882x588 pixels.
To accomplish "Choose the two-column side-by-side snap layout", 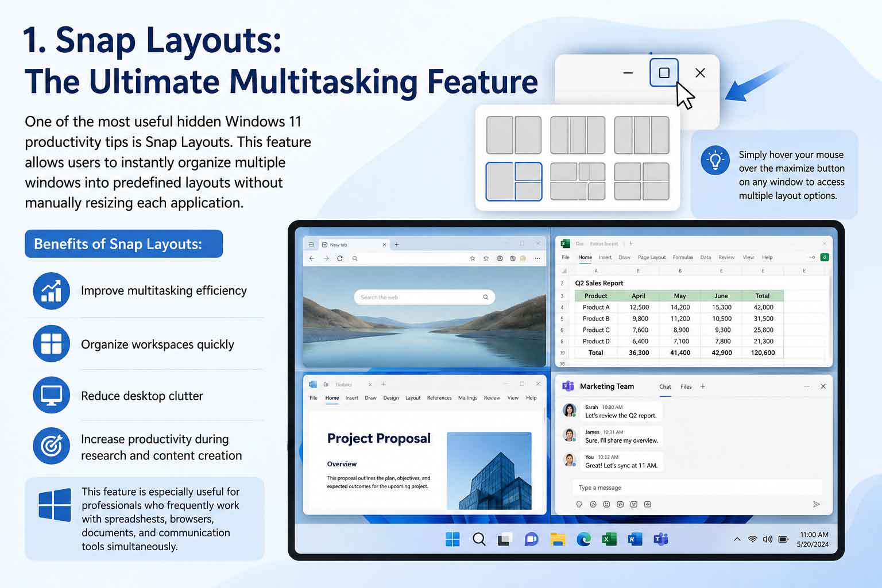I will pyautogui.click(x=514, y=135).
